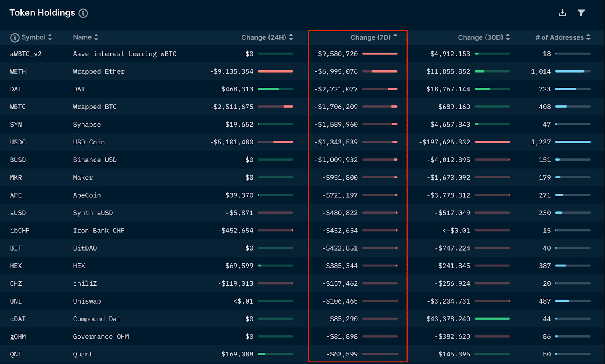Click the BitDAO name
605x364 pixels.
85,248
